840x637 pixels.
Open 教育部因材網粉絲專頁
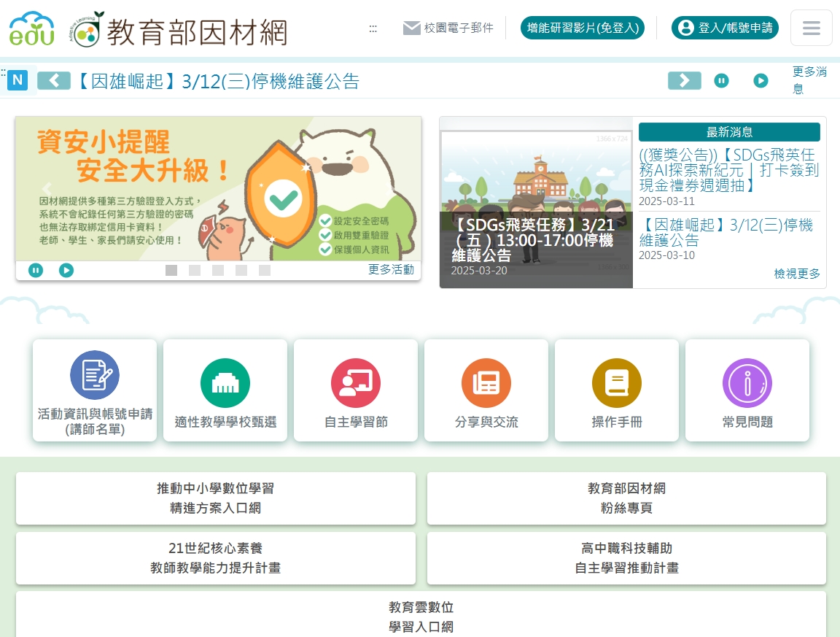(x=626, y=498)
